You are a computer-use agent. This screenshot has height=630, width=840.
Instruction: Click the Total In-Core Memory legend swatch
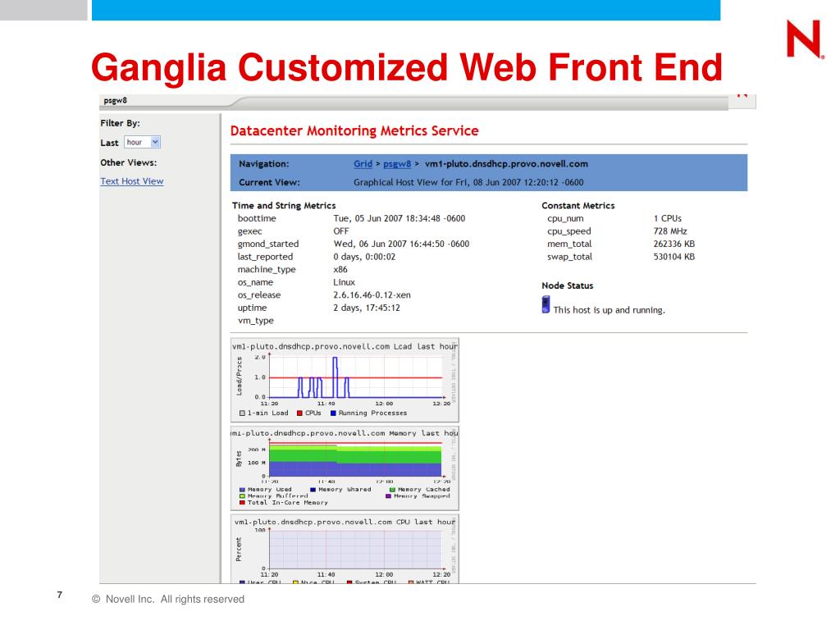pyautogui.click(x=242, y=503)
